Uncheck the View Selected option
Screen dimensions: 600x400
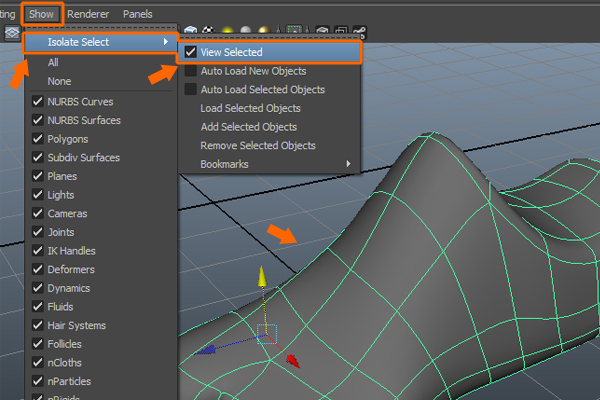[191, 52]
